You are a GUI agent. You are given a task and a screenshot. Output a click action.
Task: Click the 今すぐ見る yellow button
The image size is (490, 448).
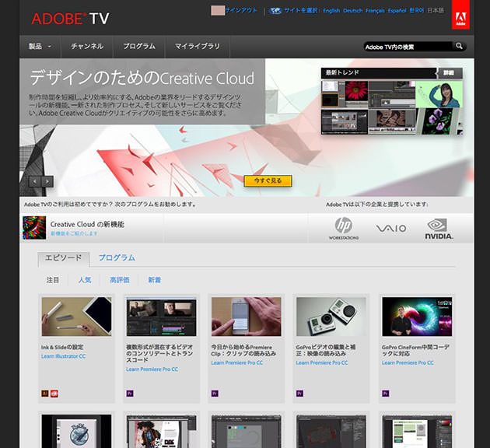point(268,181)
